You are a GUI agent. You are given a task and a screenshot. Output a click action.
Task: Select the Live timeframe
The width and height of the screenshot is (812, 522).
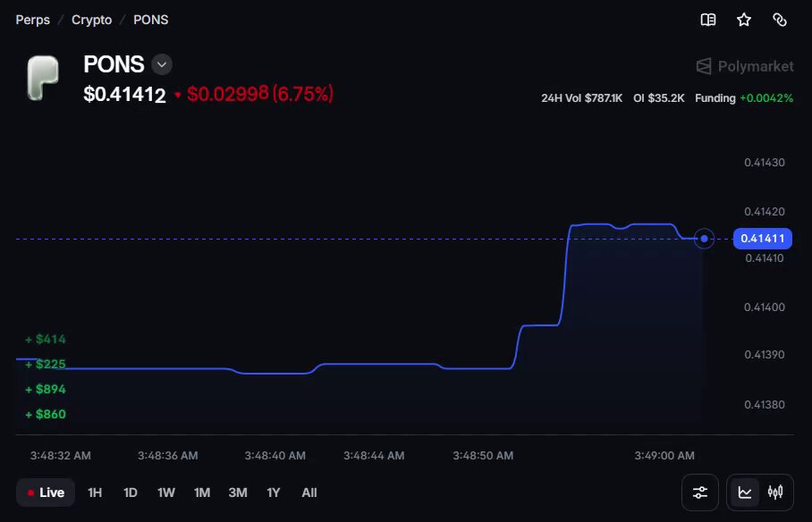pyautogui.click(x=46, y=493)
